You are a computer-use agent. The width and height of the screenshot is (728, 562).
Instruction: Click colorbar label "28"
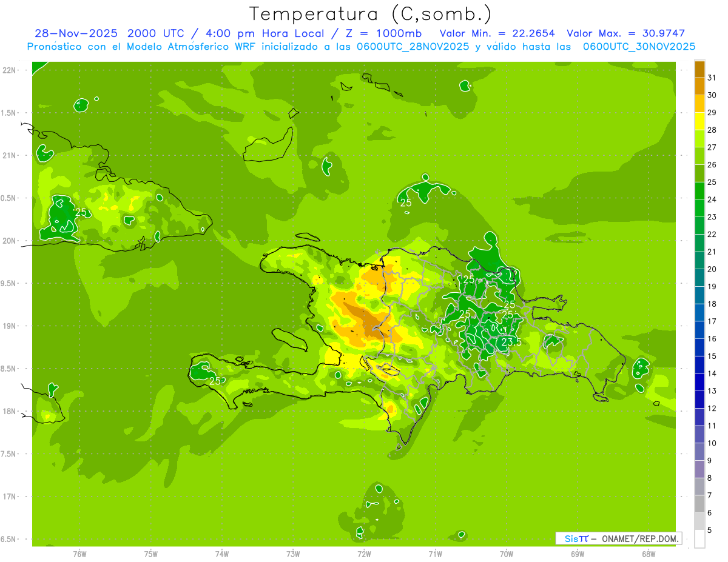(712, 130)
